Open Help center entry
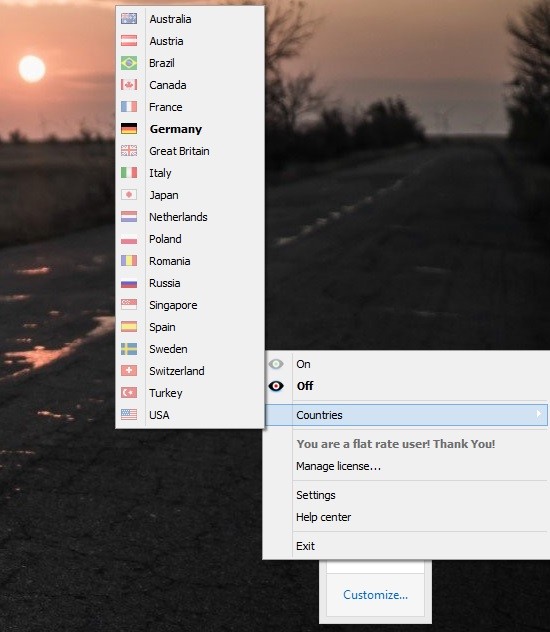The image size is (550, 632). tap(324, 517)
